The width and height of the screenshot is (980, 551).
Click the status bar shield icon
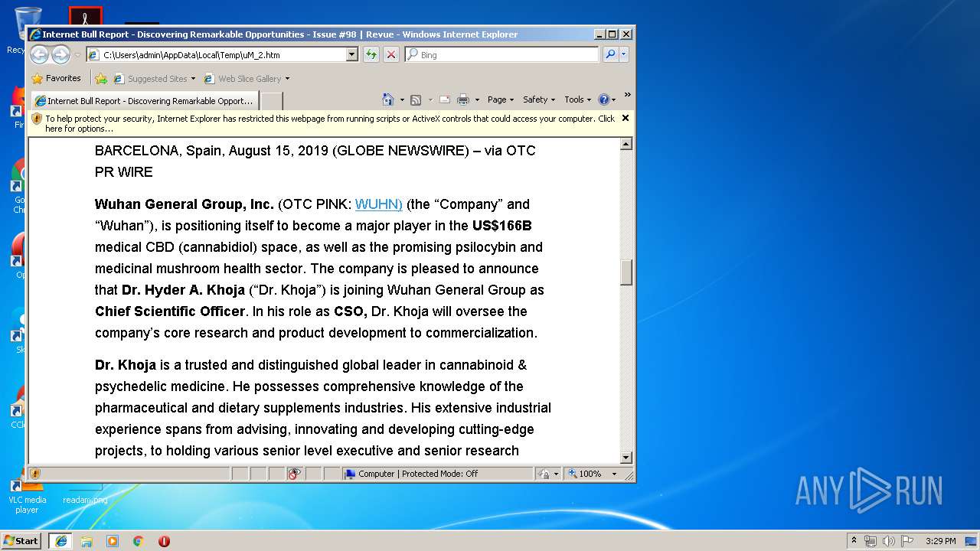[35, 474]
